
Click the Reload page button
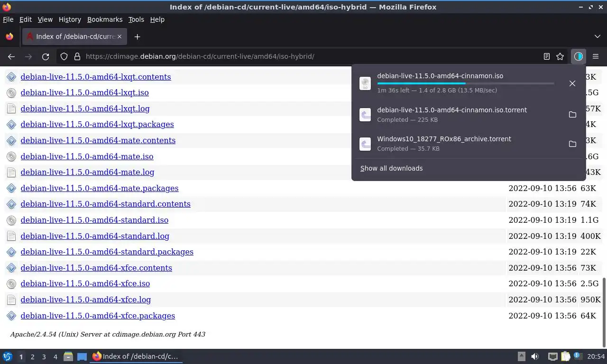point(46,56)
